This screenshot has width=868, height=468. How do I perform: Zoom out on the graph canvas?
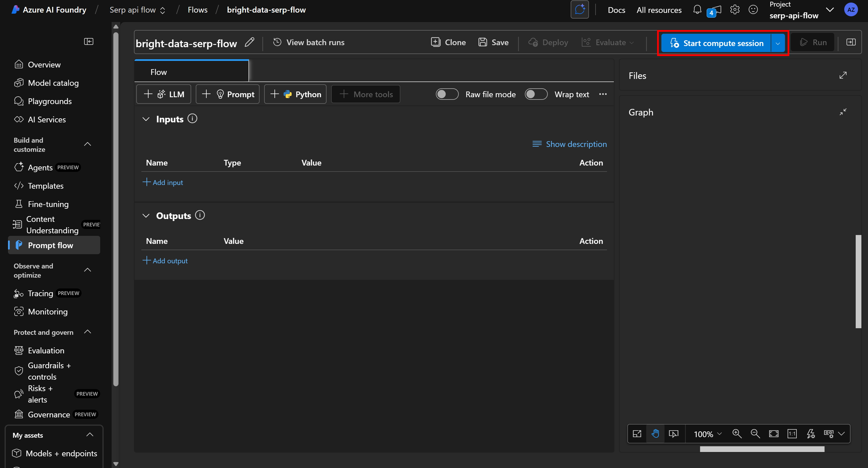coord(755,434)
